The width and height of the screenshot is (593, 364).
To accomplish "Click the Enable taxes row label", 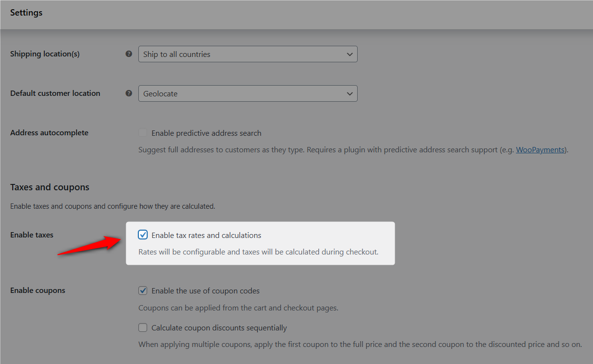I will pos(32,235).
